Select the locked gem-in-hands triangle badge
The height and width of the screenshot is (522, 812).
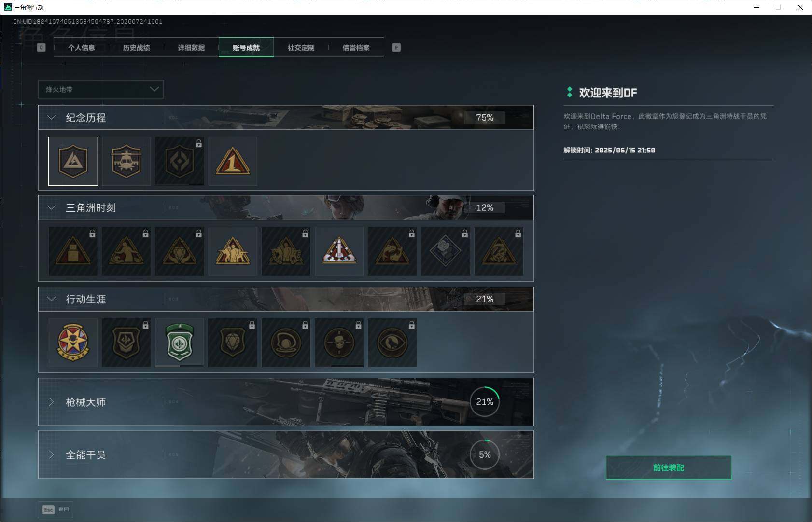(179, 251)
